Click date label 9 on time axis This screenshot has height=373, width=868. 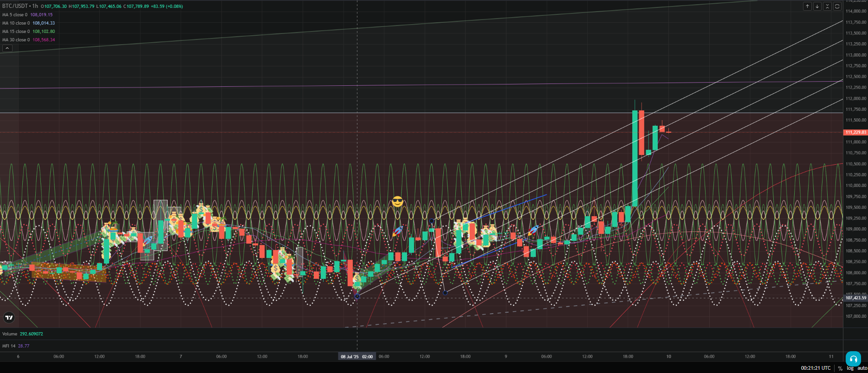click(x=506, y=357)
